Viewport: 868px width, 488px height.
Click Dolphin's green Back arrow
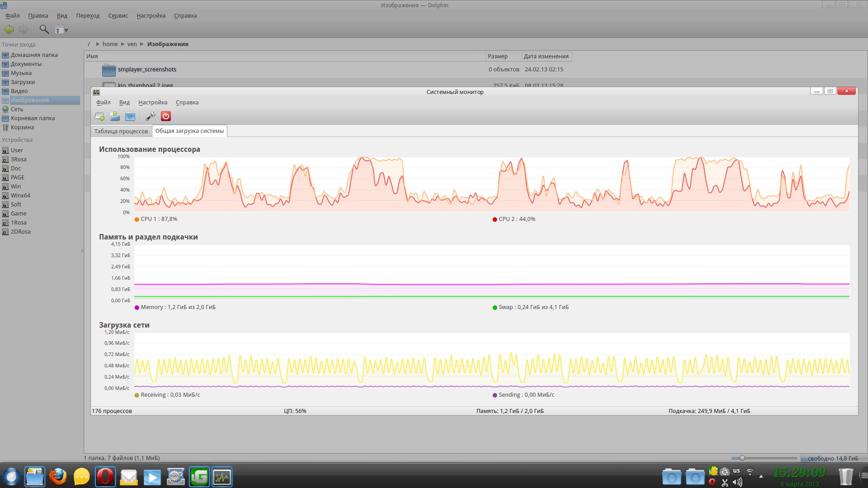[x=9, y=30]
